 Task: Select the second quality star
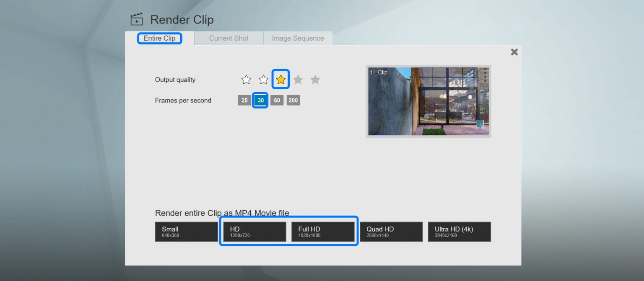click(263, 79)
